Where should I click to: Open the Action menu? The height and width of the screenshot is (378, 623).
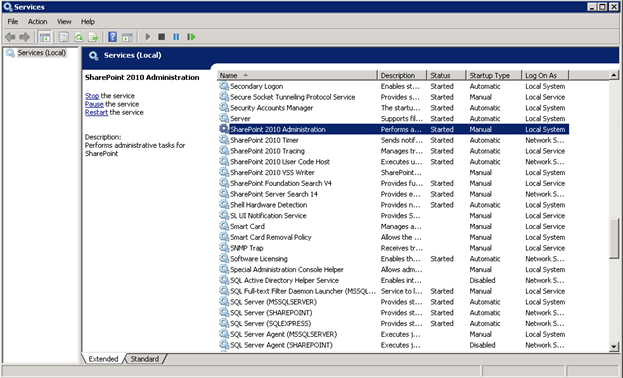(37, 21)
